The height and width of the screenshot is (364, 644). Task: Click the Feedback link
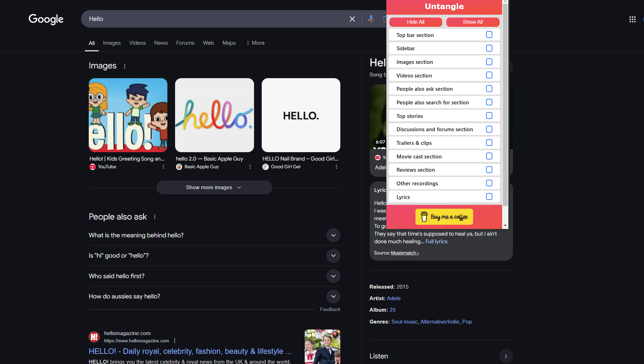[330, 310]
